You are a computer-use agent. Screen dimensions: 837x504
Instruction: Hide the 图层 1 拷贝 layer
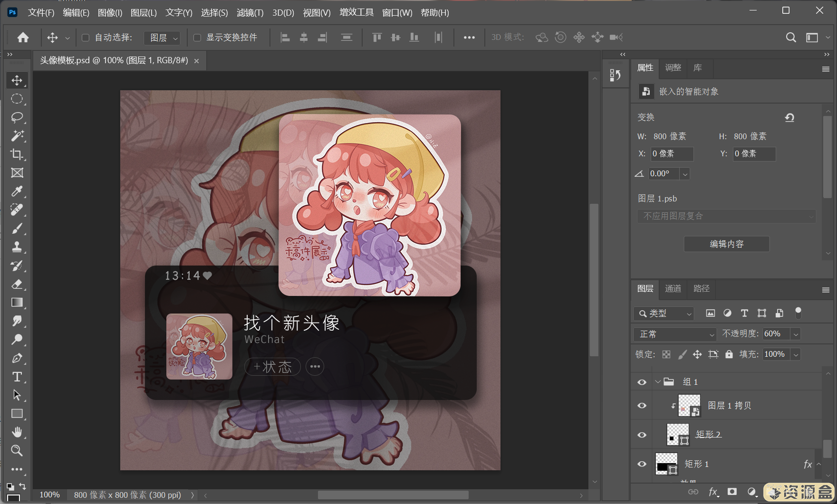point(642,405)
